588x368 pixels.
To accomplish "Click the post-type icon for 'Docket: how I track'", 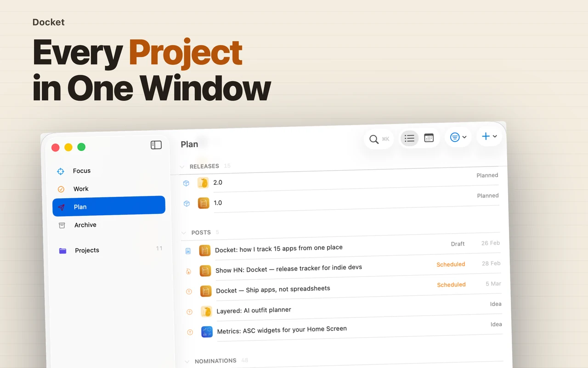I will coord(188,251).
